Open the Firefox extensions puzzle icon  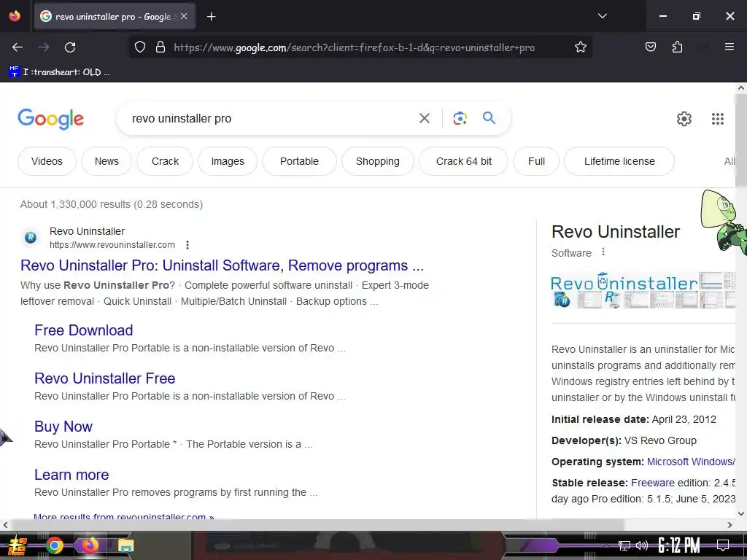click(x=677, y=47)
